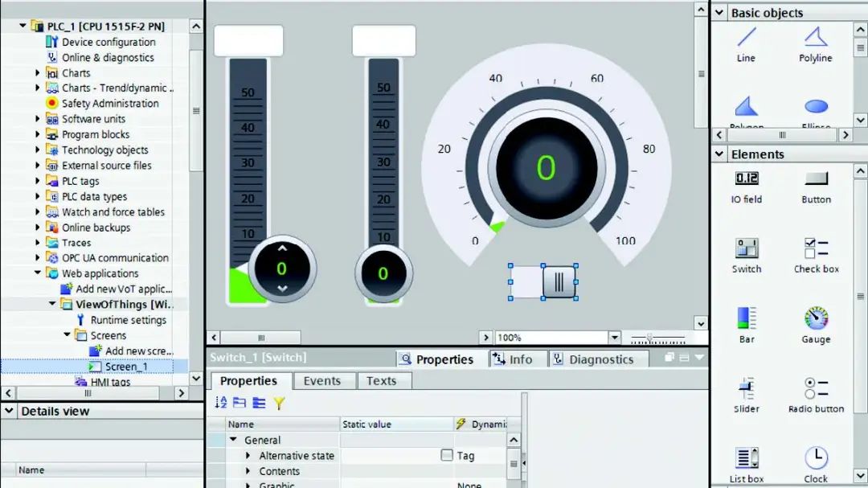The image size is (868, 488).
Task: Select the Ellipse basic object
Action: [x=816, y=113]
